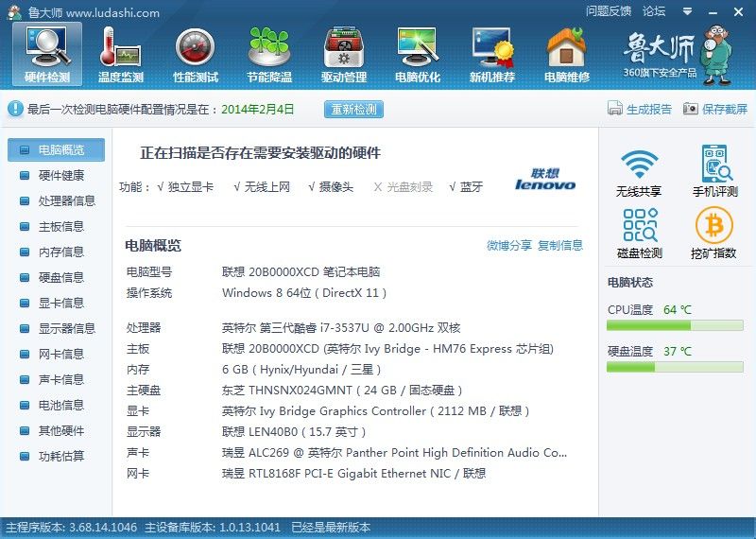
Task: Open the 电脑优化 PC optimization tool
Action: click(x=418, y=54)
